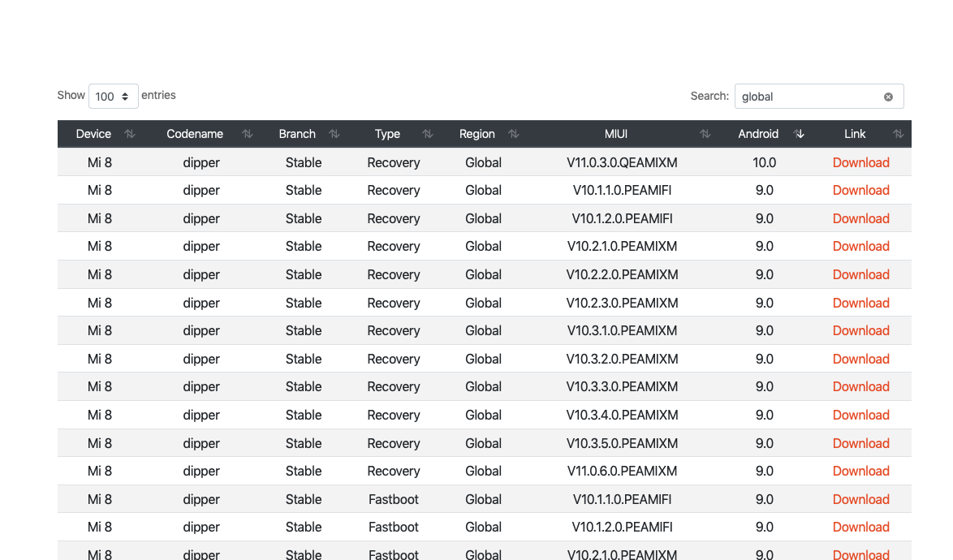Sort table by MIUI column
The image size is (953, 560).
pos(705,134)
